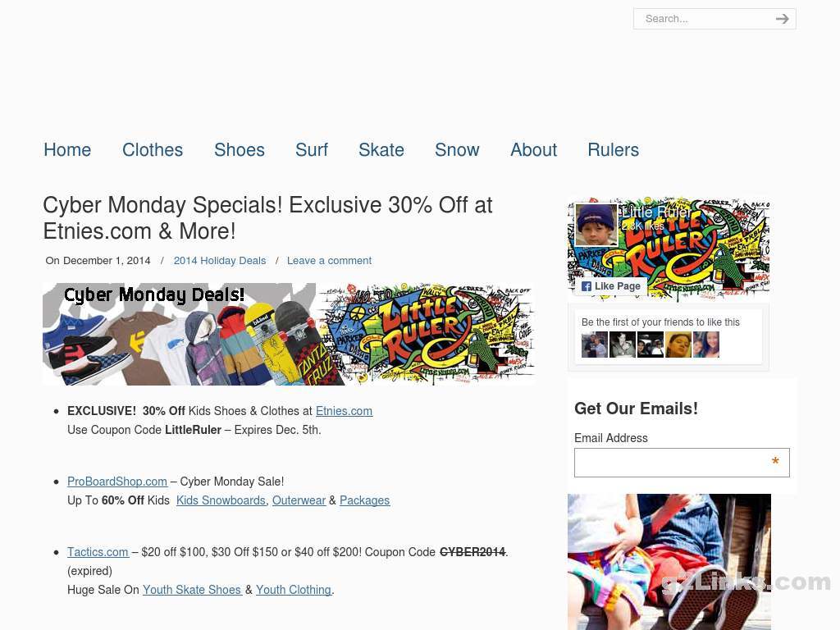
Task: Open the Little Ruler profile picture
Action: (x=596, y=224)
